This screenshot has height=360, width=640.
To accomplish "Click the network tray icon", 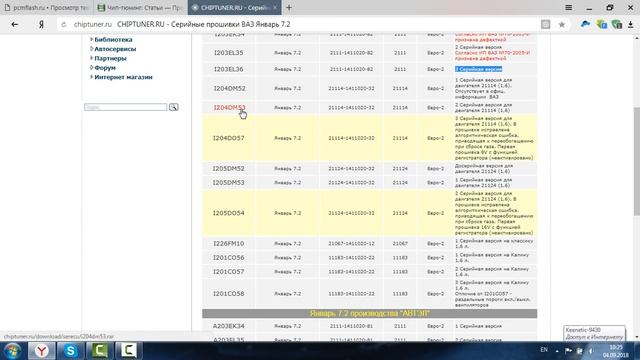I will tap(579, 351).
